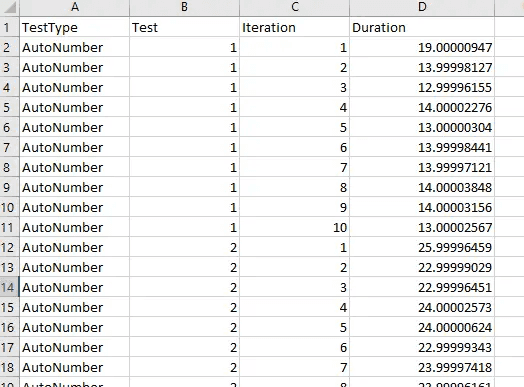The height and width of the screenshot is (387, 524).
Task: Click the select-all corner triangle
Action: pos(9,8)
